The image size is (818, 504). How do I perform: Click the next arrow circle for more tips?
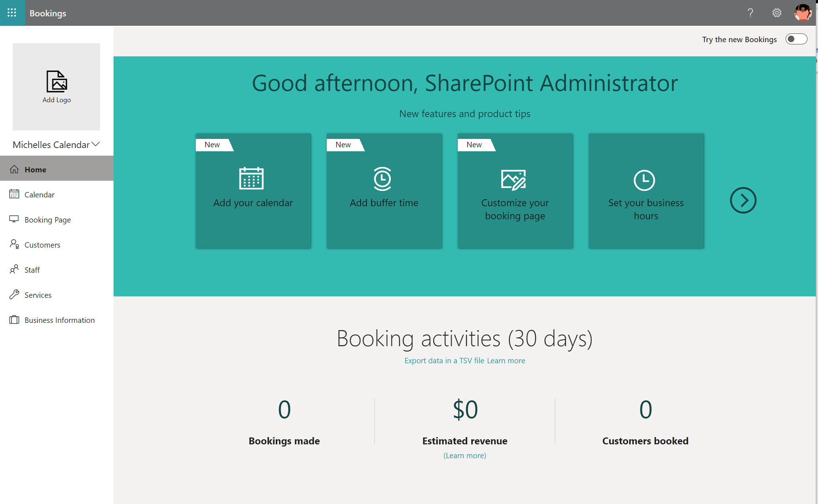click(x=743, y=200)
